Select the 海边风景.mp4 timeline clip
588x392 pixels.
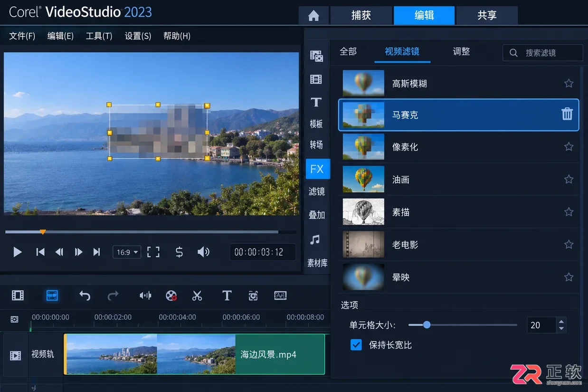[194, 354]
